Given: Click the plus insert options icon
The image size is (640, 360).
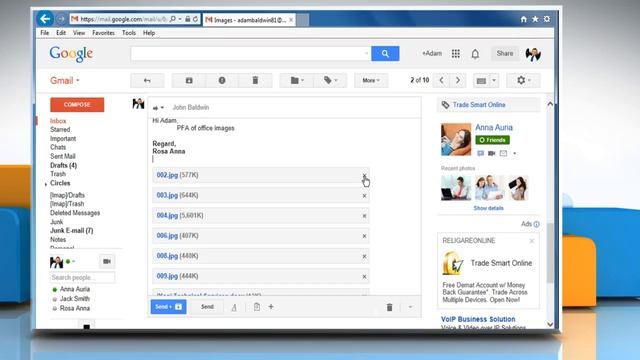Looking at the screenshot, I should click(271, 307).
